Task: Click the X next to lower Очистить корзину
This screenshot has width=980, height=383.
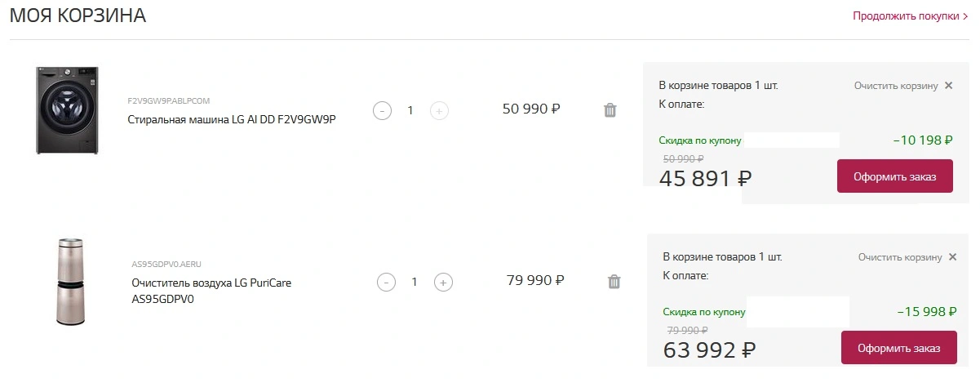Action: 952,257
